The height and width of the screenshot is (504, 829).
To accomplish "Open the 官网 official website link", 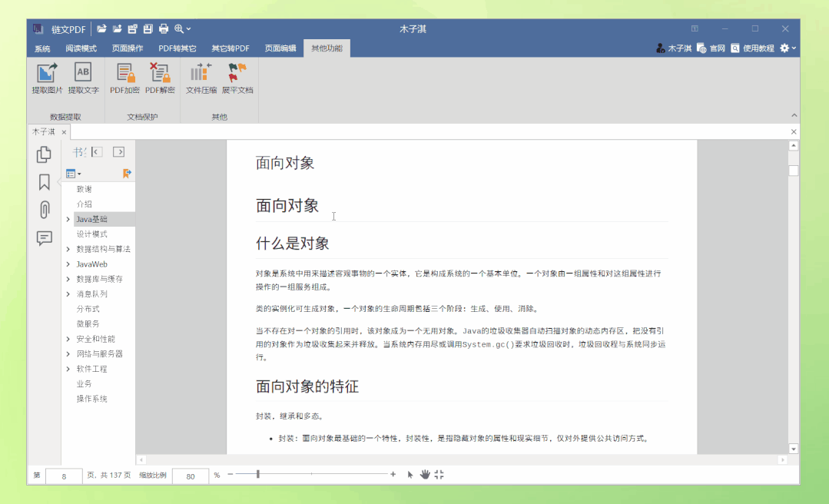I will pyautogui.click(x=711, y=47).
